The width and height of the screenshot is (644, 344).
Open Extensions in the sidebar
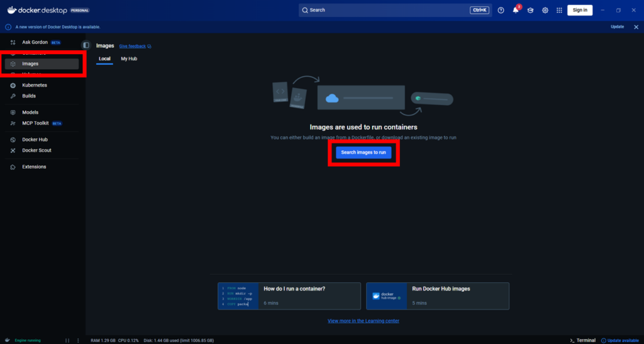point(34,167)
